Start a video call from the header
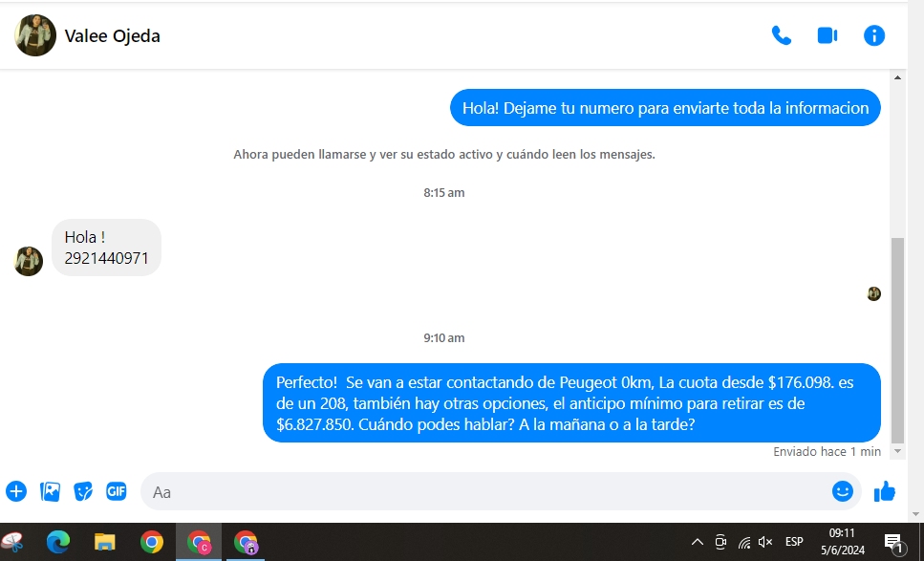 pos(827,36)
